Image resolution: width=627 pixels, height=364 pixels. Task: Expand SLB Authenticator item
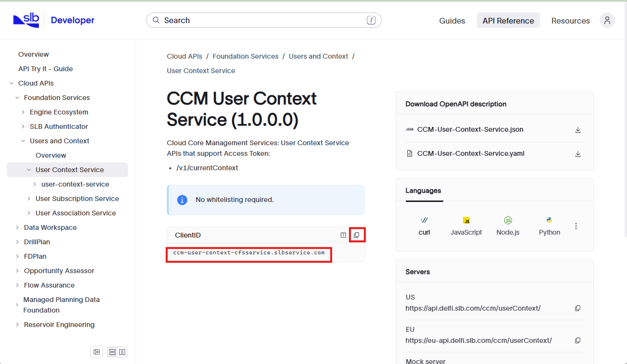pos(23,126)
